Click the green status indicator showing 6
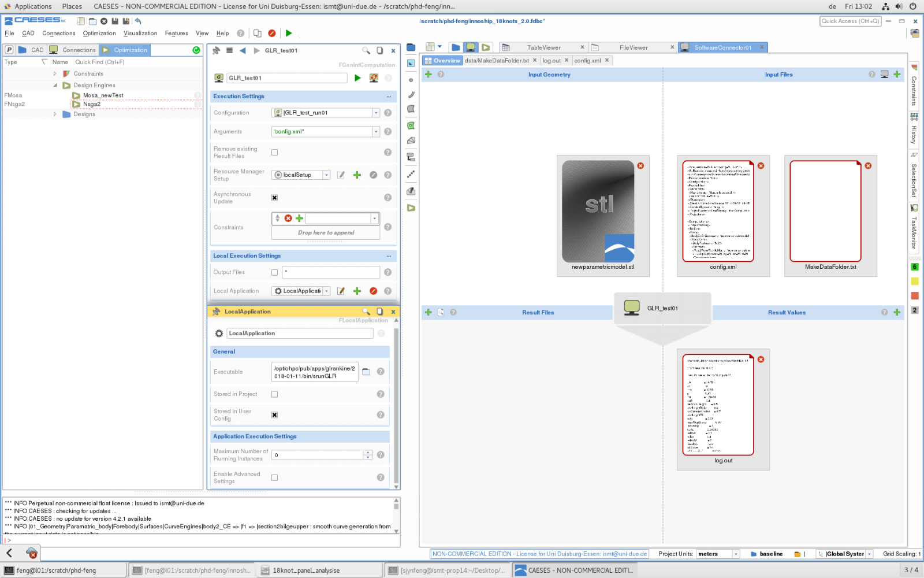 tap(915, 267)
